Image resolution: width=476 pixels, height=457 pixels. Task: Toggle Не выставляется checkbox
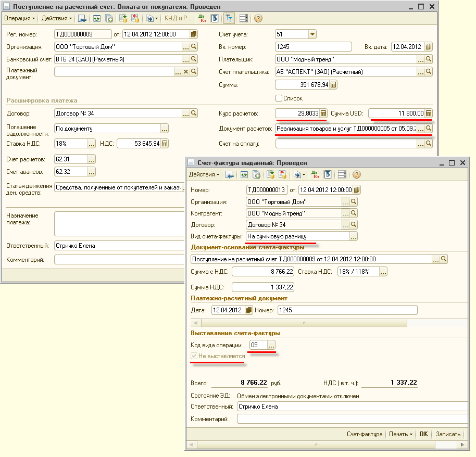coord(194,356)
